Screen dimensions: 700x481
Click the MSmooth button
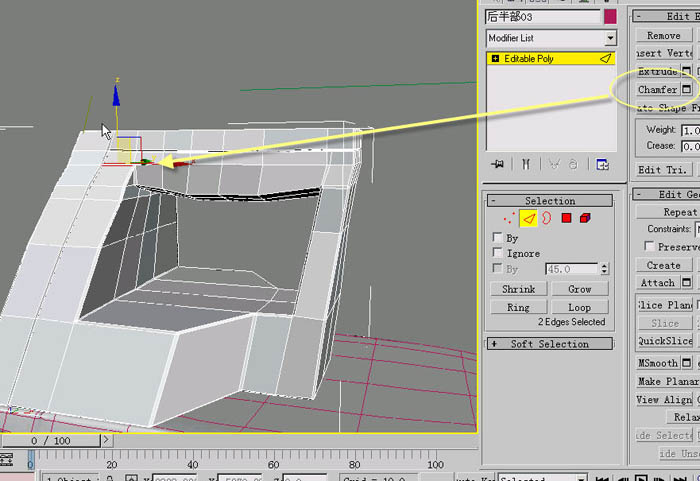tap(658, 363)
